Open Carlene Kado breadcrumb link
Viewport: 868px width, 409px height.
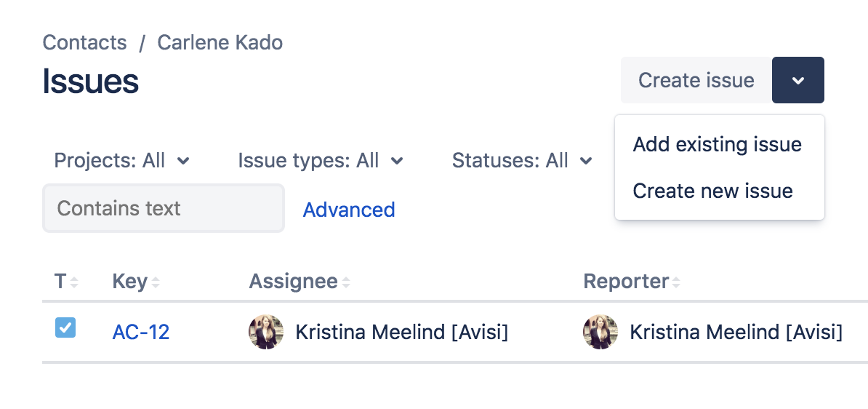pyautogui.click(x=220, y=43)
